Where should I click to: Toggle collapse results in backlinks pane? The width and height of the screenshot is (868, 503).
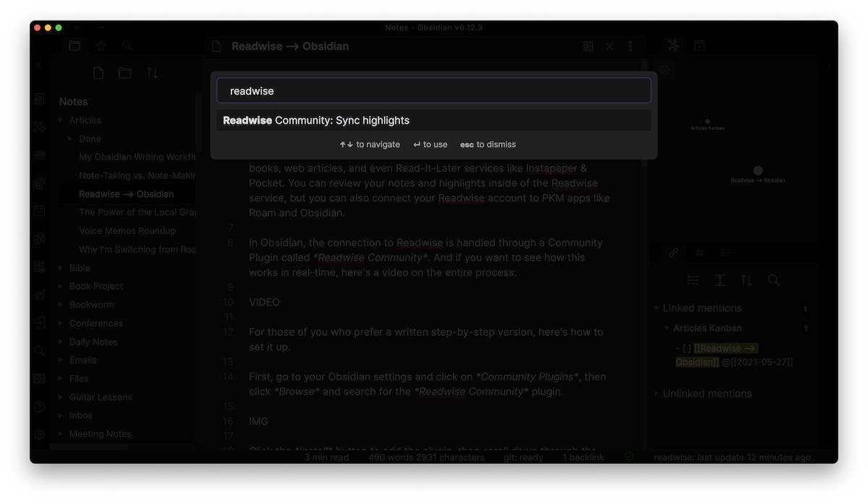[693, 280]
